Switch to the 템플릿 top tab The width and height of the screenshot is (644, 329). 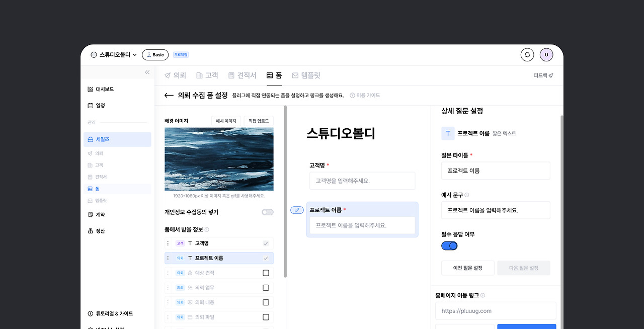[x=306, y=75]
